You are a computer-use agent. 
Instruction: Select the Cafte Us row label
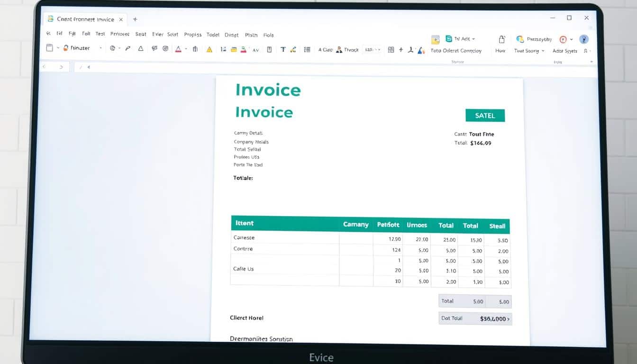(x=244, y=269)
